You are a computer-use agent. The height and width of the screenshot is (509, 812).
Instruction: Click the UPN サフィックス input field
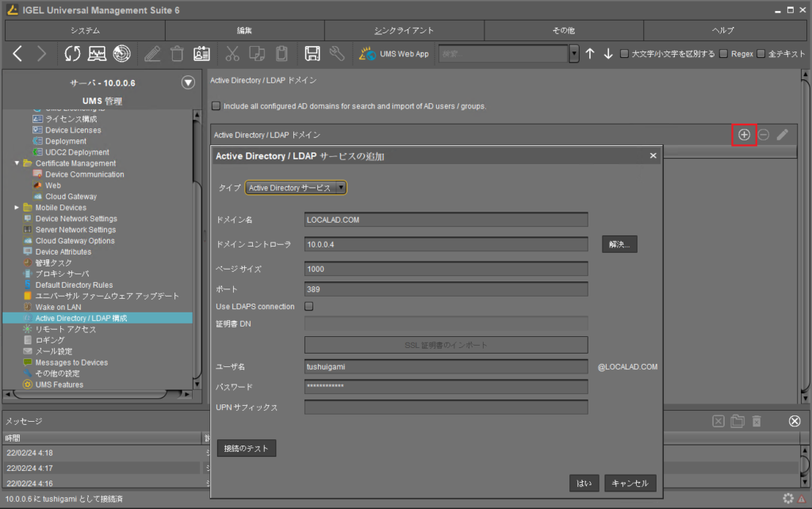click(446, 407)
